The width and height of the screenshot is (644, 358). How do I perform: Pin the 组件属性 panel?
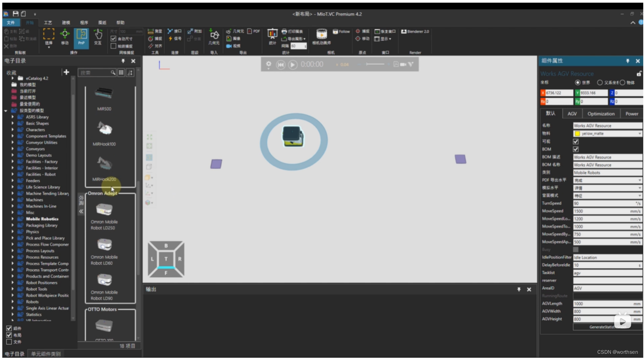coord(628,61)
